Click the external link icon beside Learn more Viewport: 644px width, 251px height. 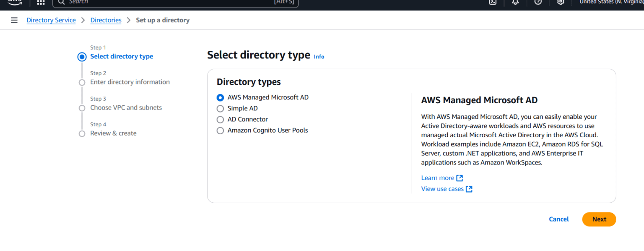pos(460,178)
